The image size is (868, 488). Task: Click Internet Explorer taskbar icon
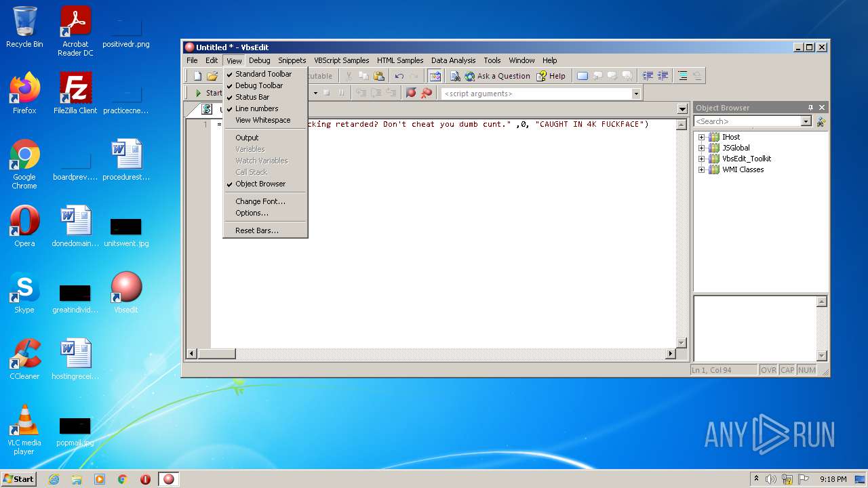[x=54, y=479]
